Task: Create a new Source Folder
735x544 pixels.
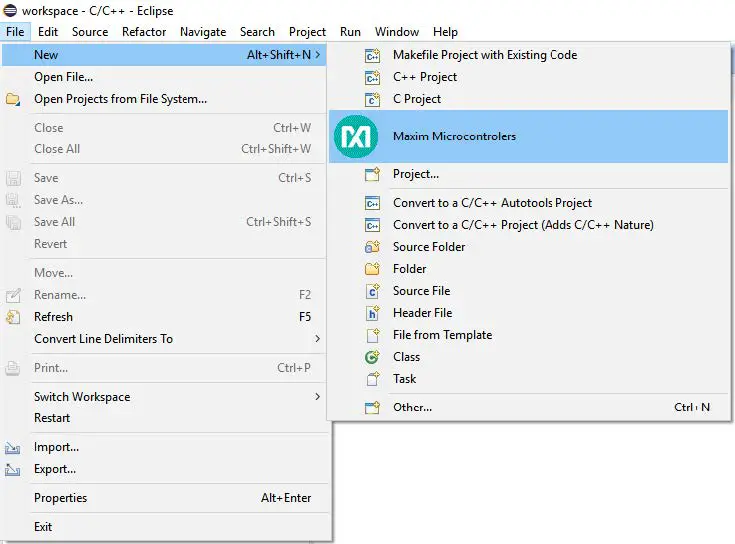Action: 528,247
